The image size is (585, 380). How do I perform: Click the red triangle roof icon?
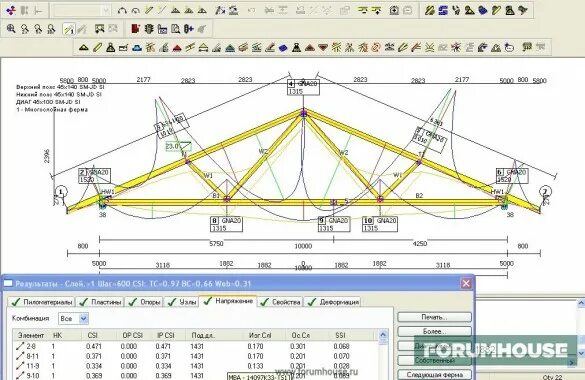(x=177, y=47)
